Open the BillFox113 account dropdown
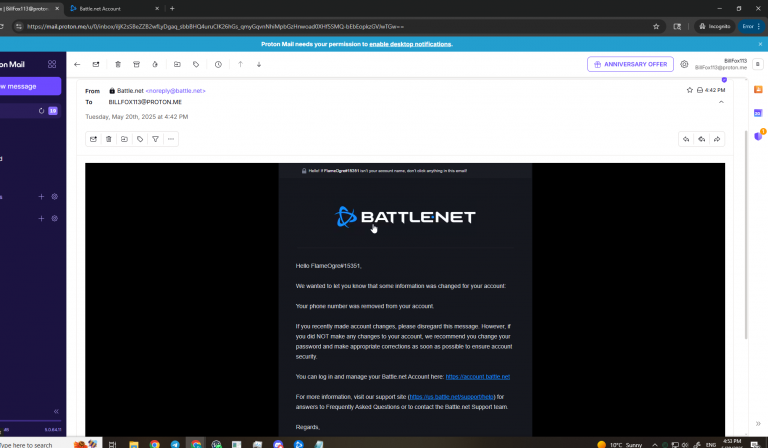 coord(727,64)
